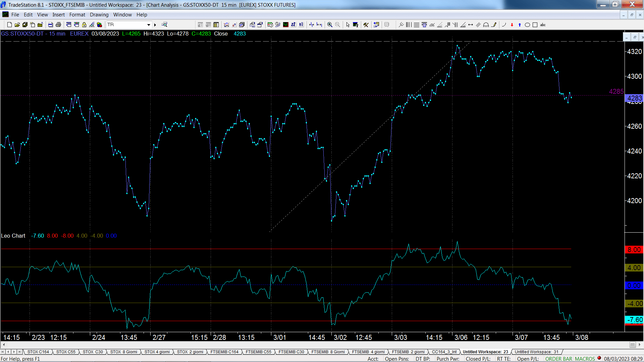
Task: Open the View menu
Action: [x=42, y=15]
